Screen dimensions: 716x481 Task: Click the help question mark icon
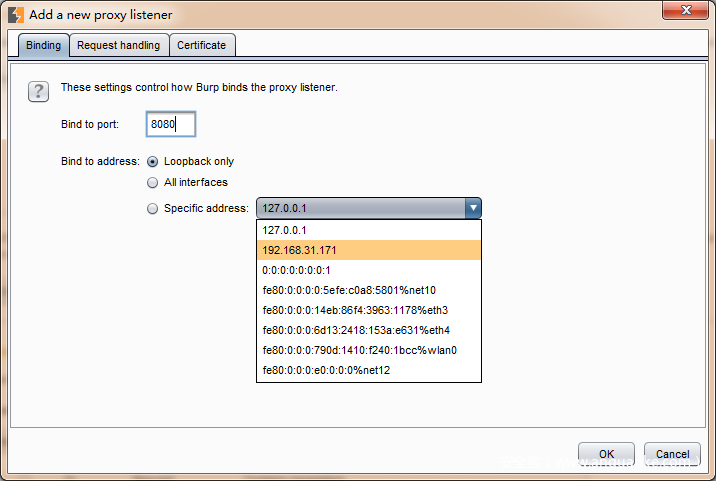[38, 92]
